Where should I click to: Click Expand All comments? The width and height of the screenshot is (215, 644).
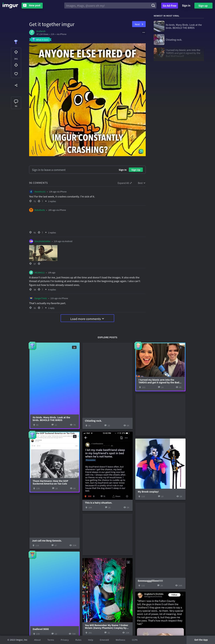pos(124,183)
